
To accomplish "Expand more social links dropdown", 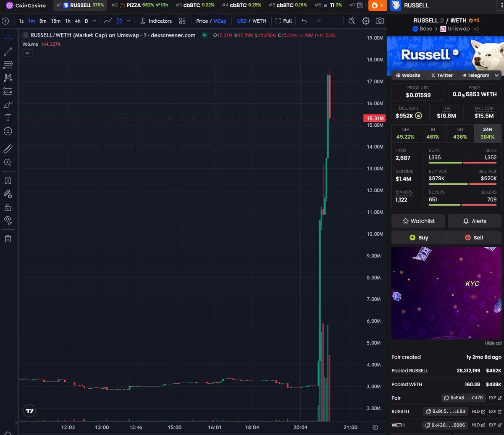I will point(497,75).
